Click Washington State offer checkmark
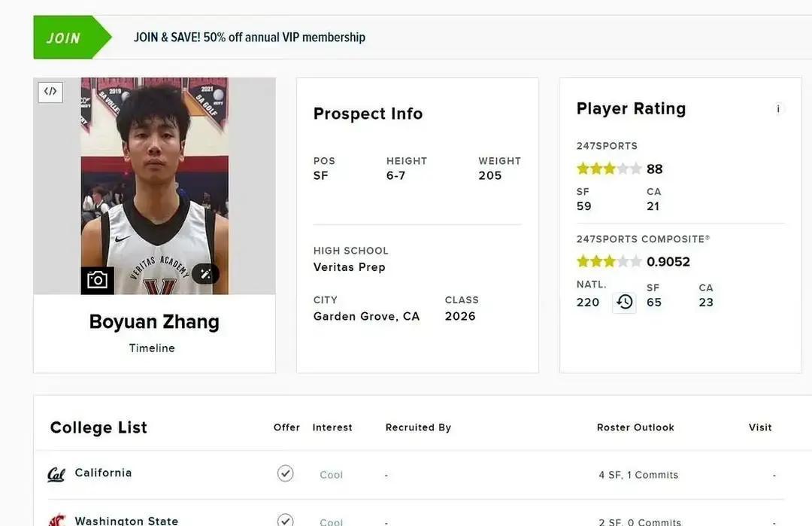The image size is (812, 526). click(x=285, y=520)
